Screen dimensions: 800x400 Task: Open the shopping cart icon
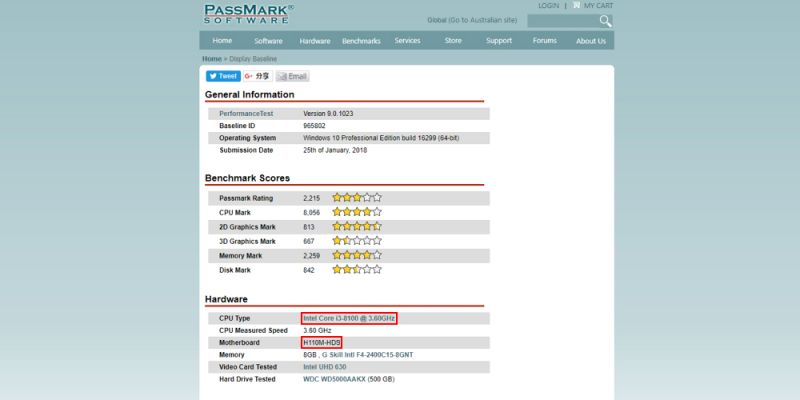(576, 5)
